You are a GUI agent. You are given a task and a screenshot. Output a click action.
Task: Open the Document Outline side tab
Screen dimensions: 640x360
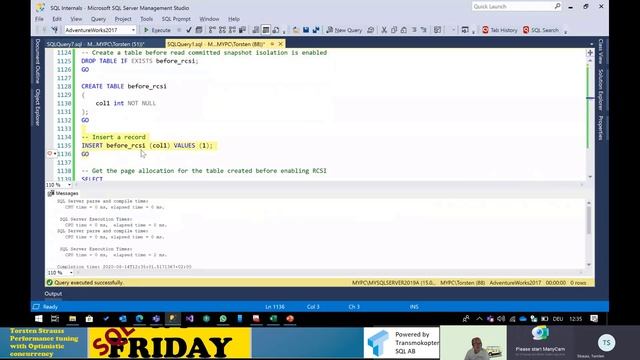[x=38, y=61]
